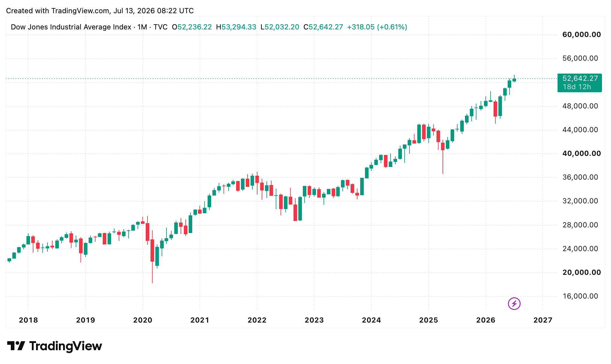Click the 2018 year label on time axis
The height and width of the screenshot is (364, 611).
pos(28,320)
